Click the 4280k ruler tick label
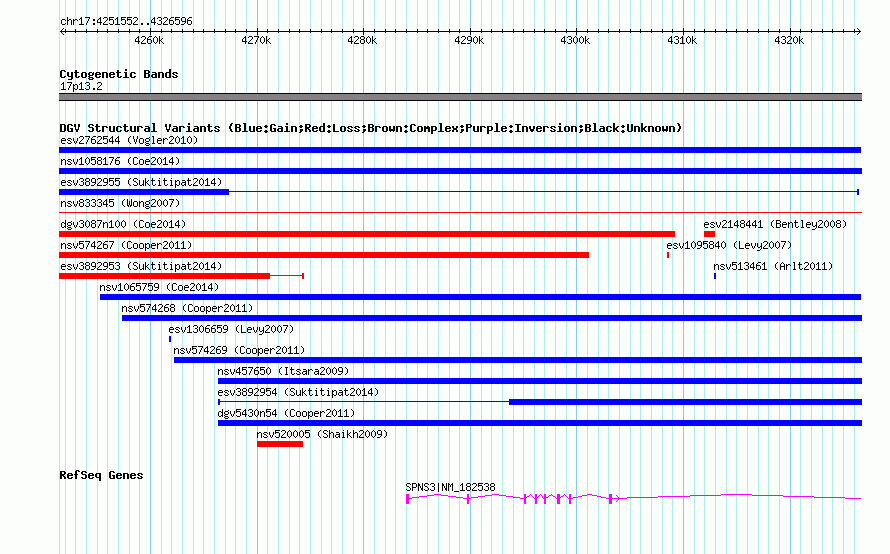The width and height of the screenshot is (890, 554). tap(362, 40)
